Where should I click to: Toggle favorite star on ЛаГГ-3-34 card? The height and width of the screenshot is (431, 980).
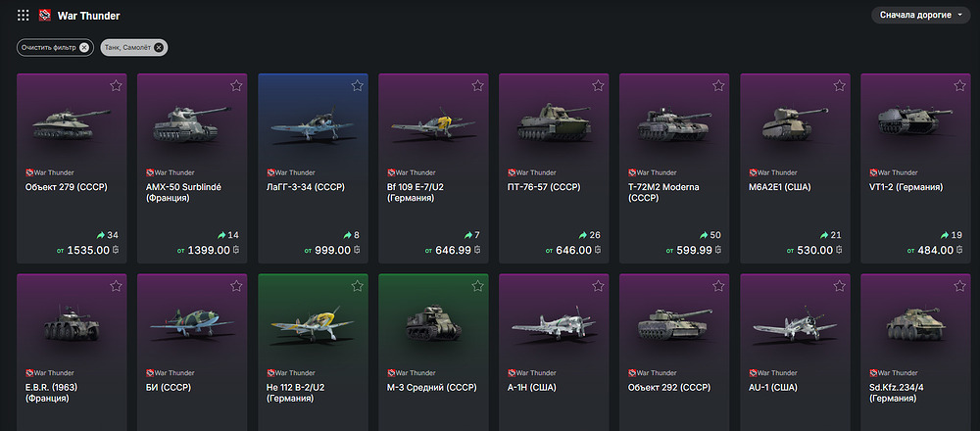point(357,86)
